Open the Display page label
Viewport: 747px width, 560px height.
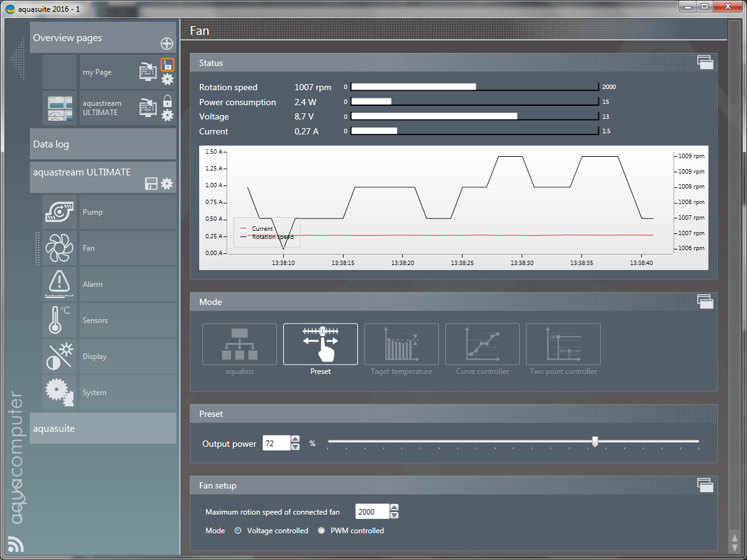[x=95, y=357]
